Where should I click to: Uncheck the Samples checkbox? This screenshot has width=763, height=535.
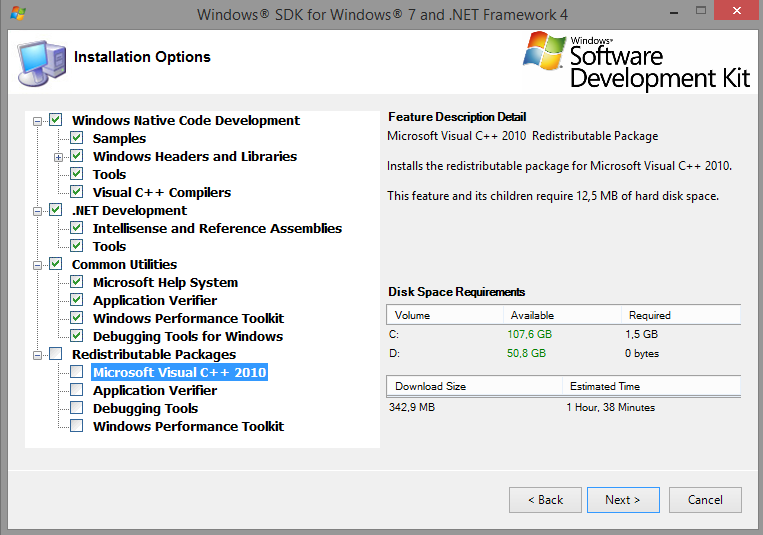[77, 139]
